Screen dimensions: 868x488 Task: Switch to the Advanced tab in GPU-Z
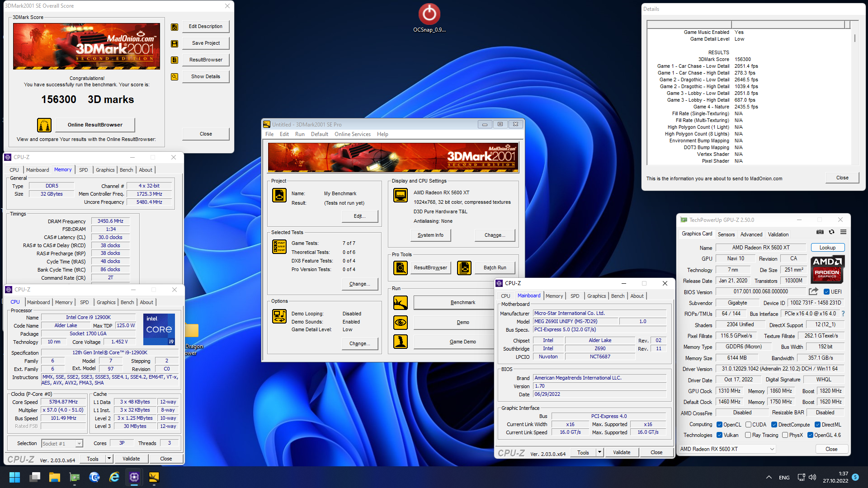click(751, 235)
